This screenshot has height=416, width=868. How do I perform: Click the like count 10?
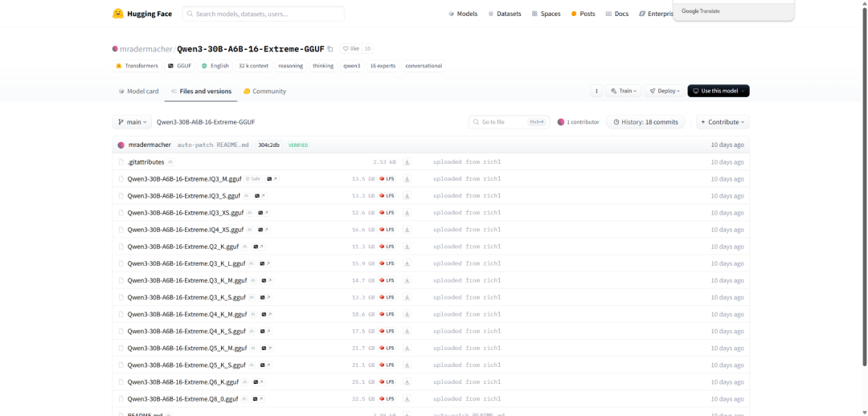click(x=367, y=49)
